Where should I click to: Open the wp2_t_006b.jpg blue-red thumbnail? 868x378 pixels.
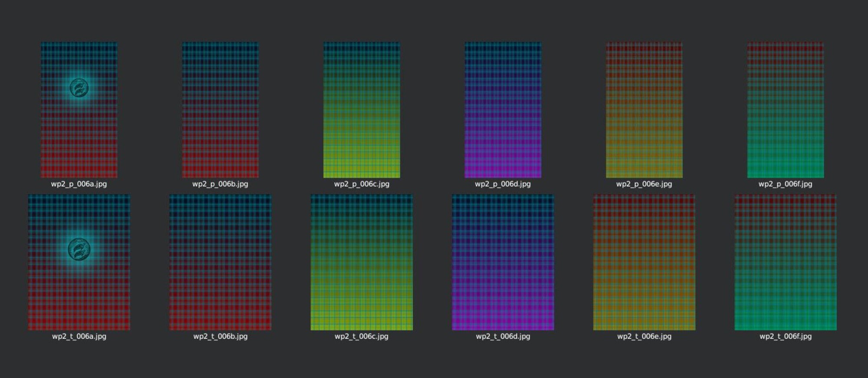point(220,262)
